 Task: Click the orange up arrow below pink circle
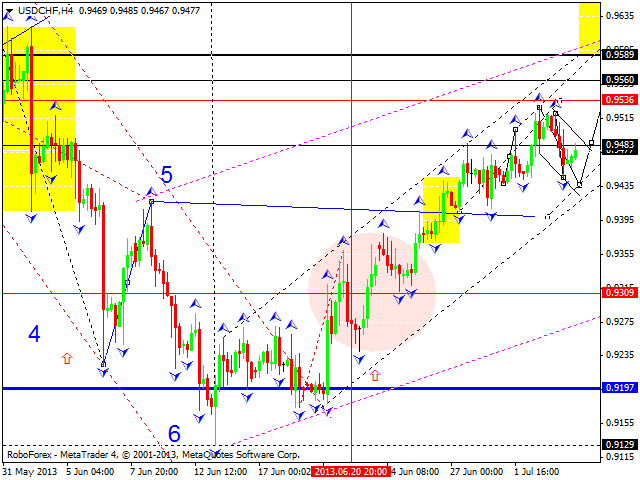[x=375, y=376]
